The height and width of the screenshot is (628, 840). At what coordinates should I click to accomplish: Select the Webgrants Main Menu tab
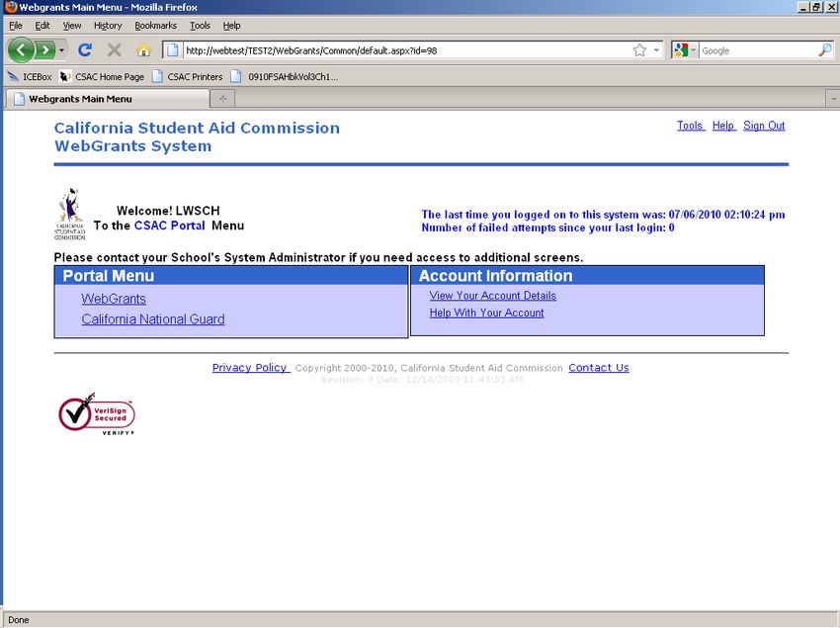(x=107, y=99)
